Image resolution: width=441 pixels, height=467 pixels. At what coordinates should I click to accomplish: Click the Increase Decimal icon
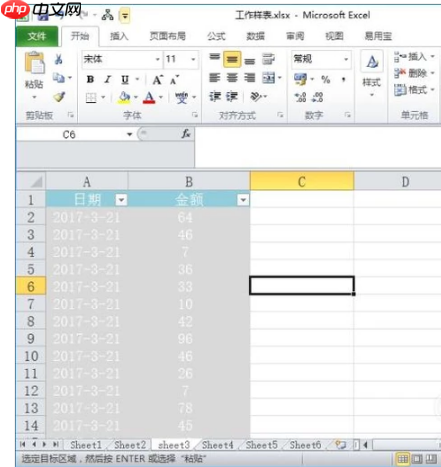300,97
